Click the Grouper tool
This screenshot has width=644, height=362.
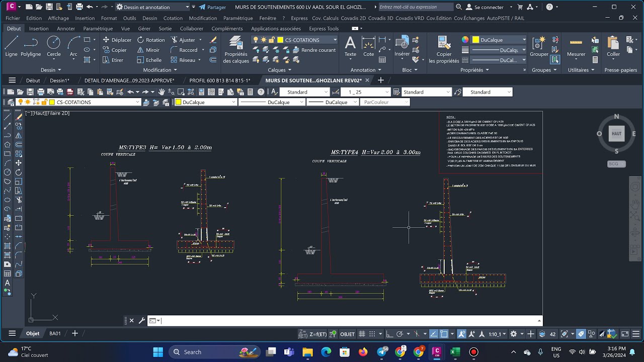539,47
